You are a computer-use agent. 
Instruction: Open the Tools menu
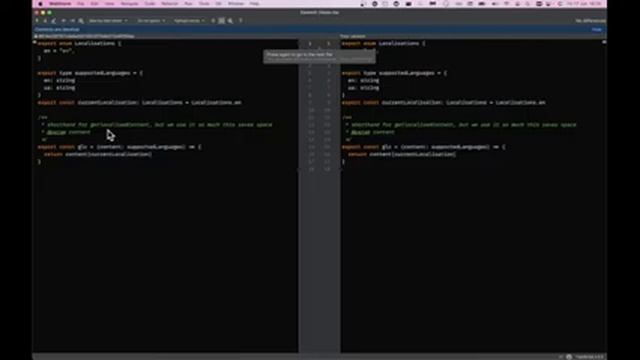[x=204, y=4]
